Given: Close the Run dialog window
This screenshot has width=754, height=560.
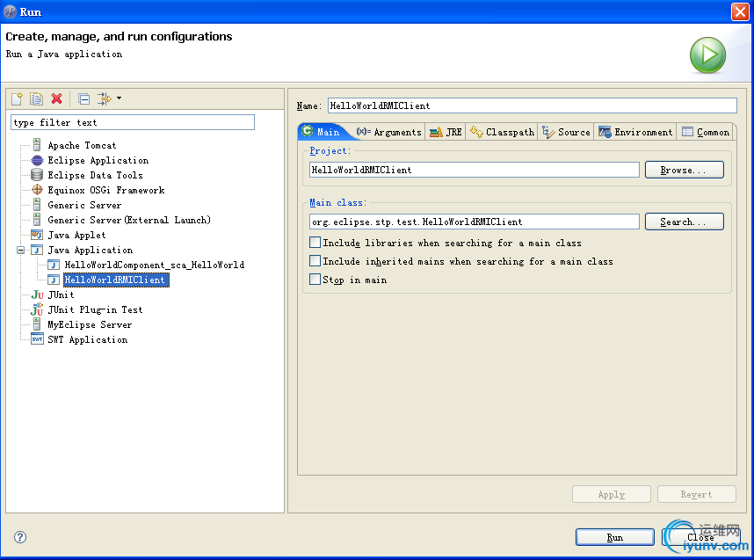Looking at the screenshot, I should pyautogui.click(x=740, y=11).
